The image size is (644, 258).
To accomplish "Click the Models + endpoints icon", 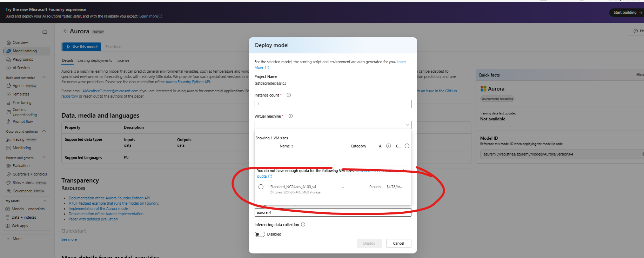I will [7, 209].
